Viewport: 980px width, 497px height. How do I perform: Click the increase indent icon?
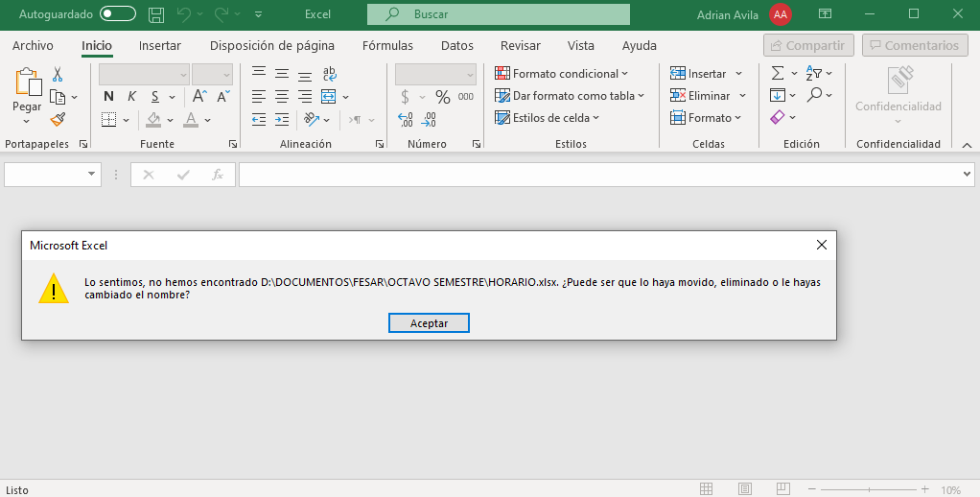(282, 119)
